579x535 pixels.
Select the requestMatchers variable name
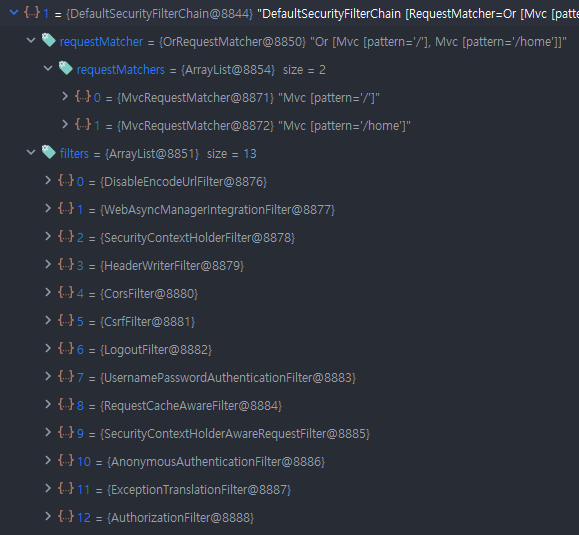tap(121, 70)
